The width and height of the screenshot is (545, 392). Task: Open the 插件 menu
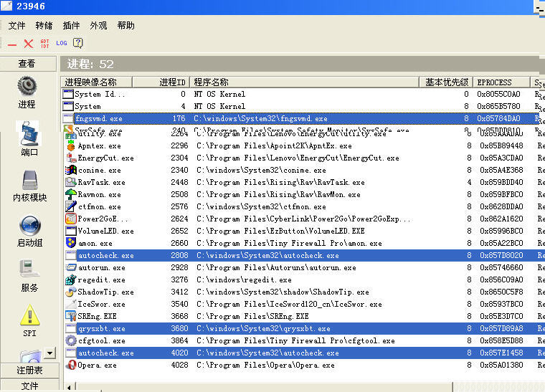tap(71, 25)
